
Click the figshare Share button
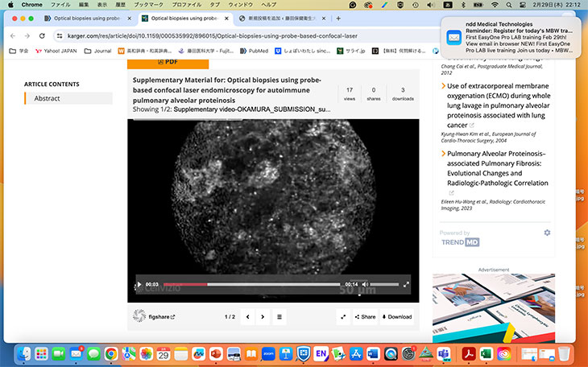364,317
